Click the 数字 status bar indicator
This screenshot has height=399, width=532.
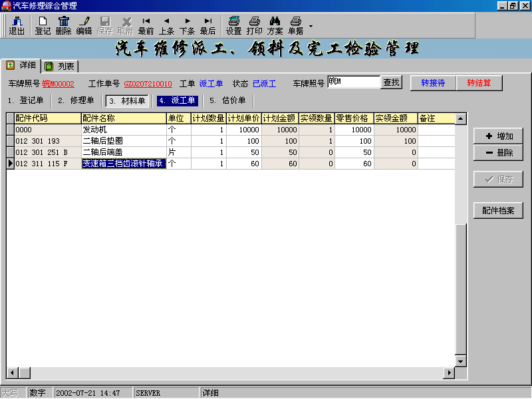[x=39, y=393]
